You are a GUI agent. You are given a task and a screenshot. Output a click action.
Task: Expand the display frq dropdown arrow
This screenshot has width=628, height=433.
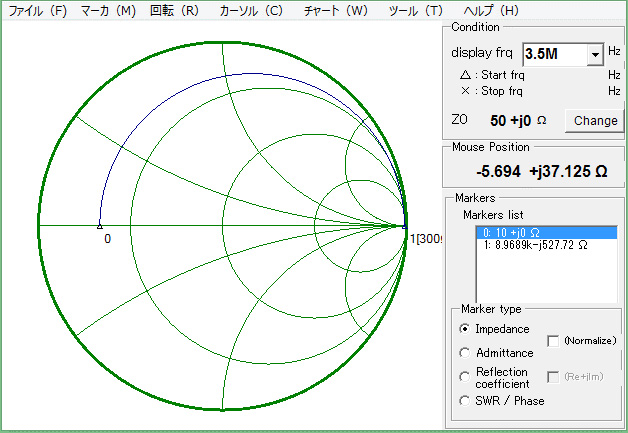point(595,54)
